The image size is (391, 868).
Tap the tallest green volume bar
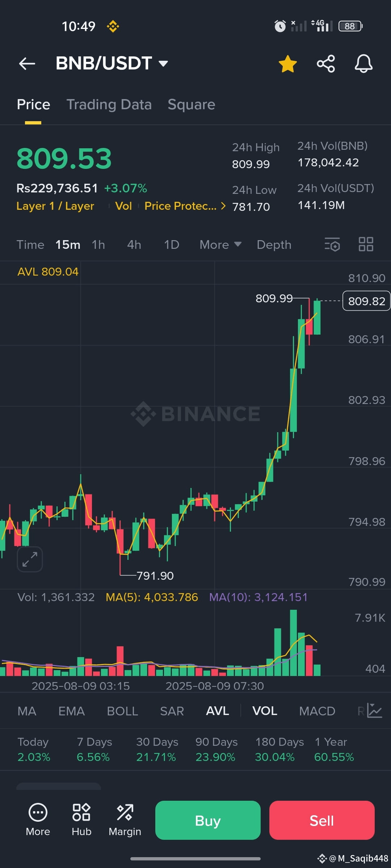[x=293, y=643]
